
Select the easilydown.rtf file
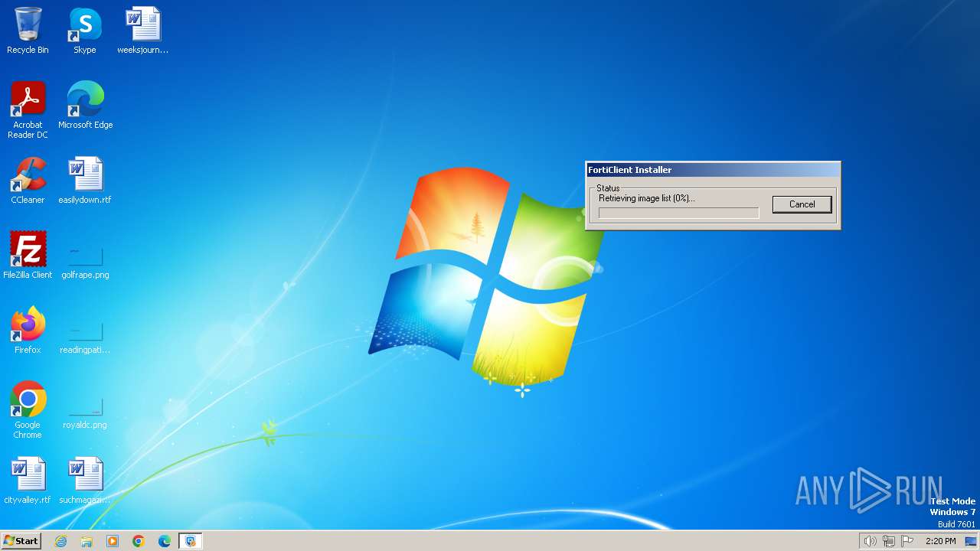click(85, 181)
